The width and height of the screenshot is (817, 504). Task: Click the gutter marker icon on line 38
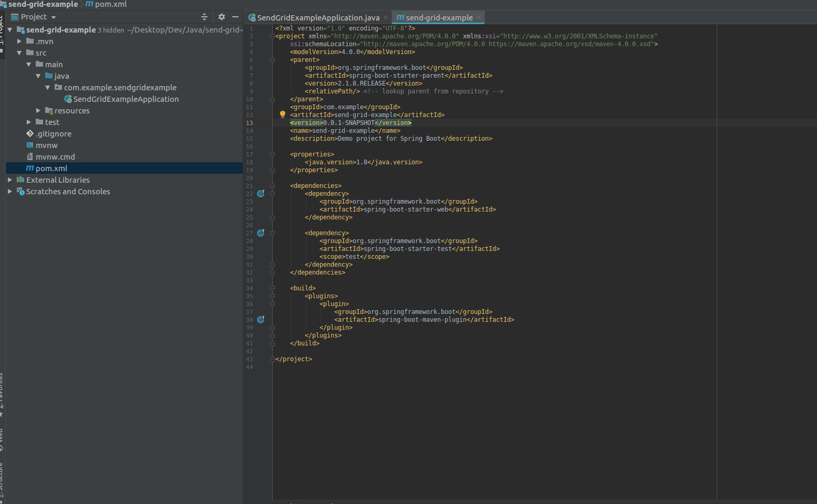pos(261,320)
